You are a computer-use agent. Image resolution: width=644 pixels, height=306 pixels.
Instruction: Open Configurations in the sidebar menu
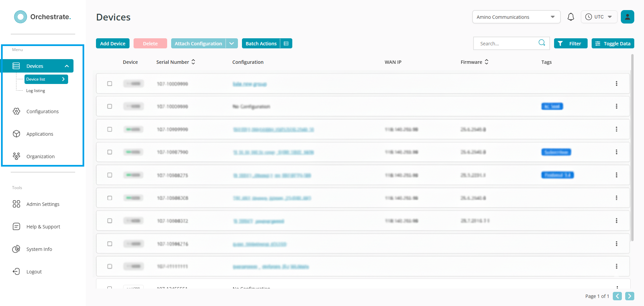[x=42, y=112]
